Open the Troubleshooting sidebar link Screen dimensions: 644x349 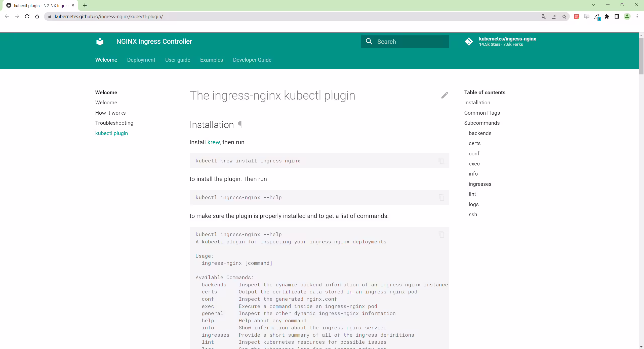coord(114,123)
